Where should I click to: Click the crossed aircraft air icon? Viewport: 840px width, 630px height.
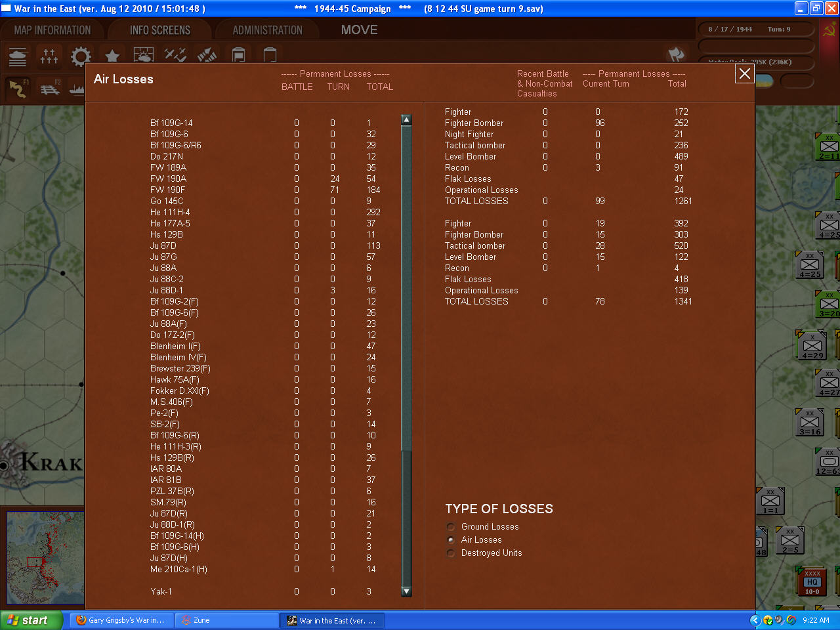coord(175,56)
